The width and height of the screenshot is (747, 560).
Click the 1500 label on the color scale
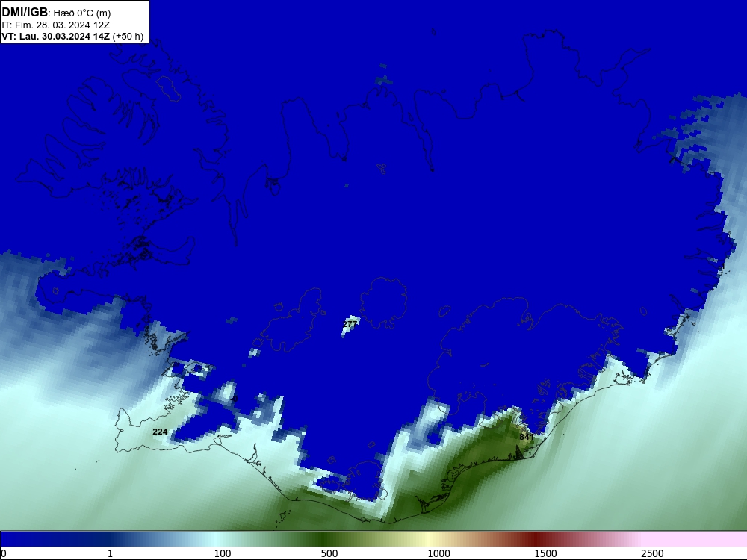(545, 553)
